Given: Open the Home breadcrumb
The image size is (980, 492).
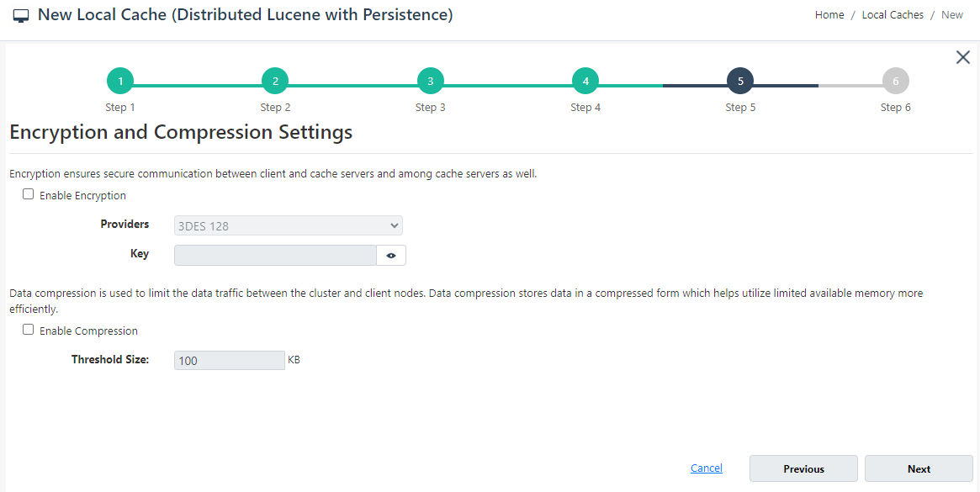Looking at the screenshot, I should [829, 15].
